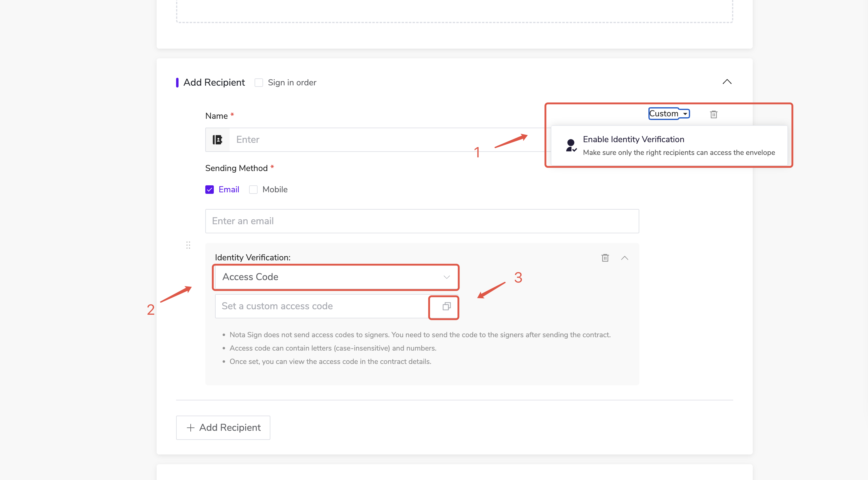Click the Enter an email field
This screenshot has height=480, width=868.
pyautogui.click(x=422, y=221)
